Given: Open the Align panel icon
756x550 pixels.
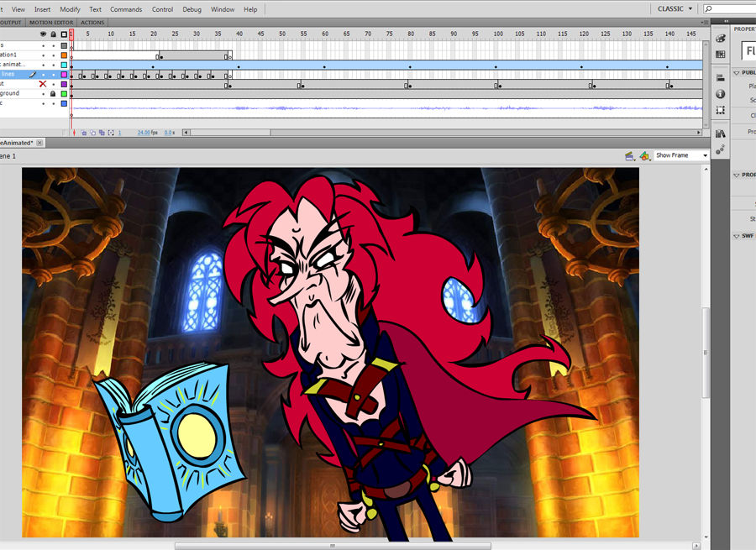Looking at the screenshot, I should [721, 77].
